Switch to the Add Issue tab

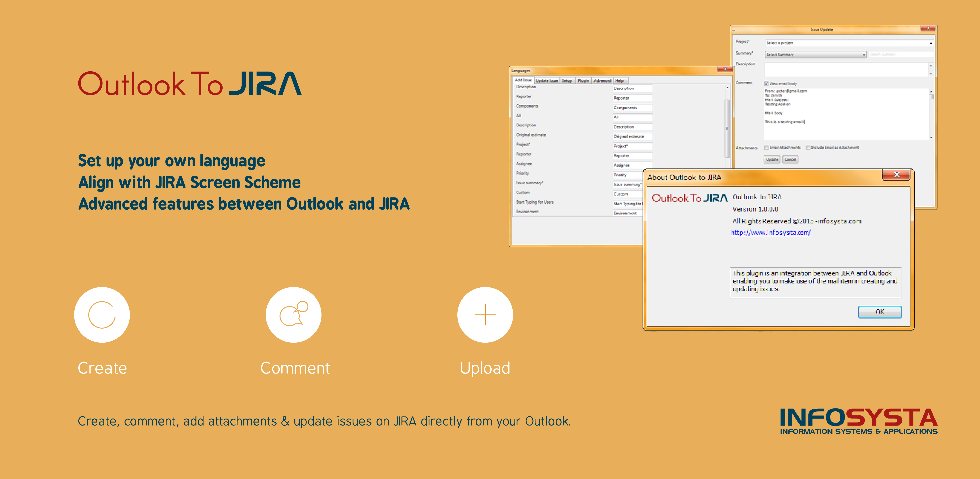[x=523, y=80]
